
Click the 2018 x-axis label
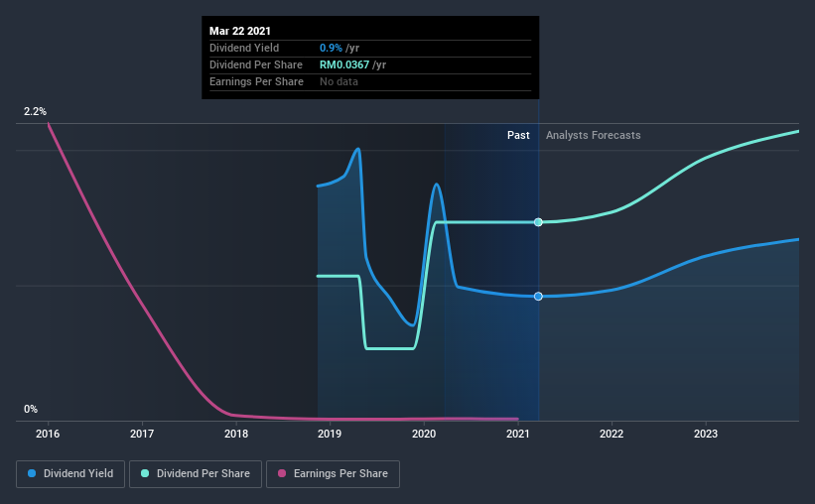pyautogui.click(x=236, y=434)
